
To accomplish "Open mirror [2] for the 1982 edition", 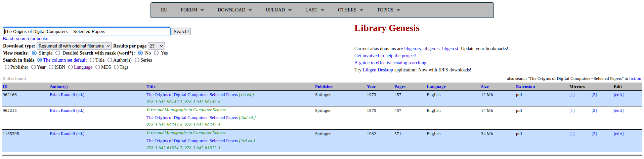I will click(594, 134).
